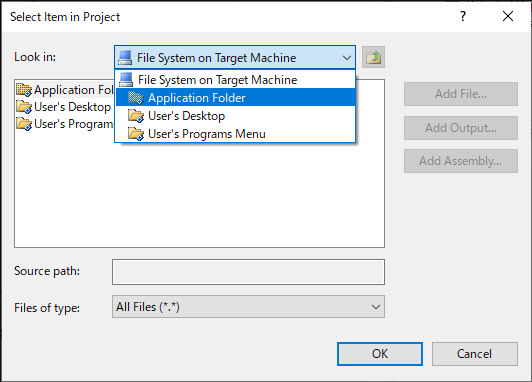Image resolution: width=532 pixels, height=382 pixels.
Task: Open the Files of type dropdown
Action: click(x=375, y=307)
